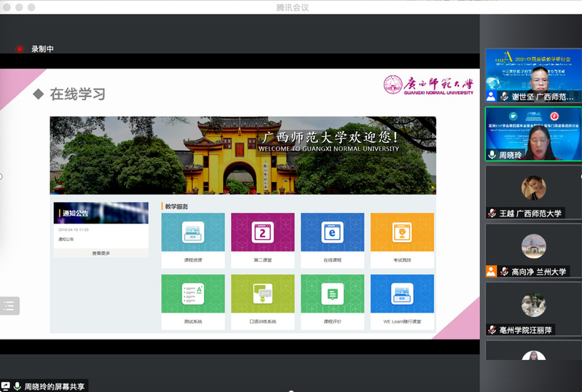Viewport: 582px width, 392px height.
Task: Open the 课程评价 course evaluation tile
Action: [x=333, y=302]
